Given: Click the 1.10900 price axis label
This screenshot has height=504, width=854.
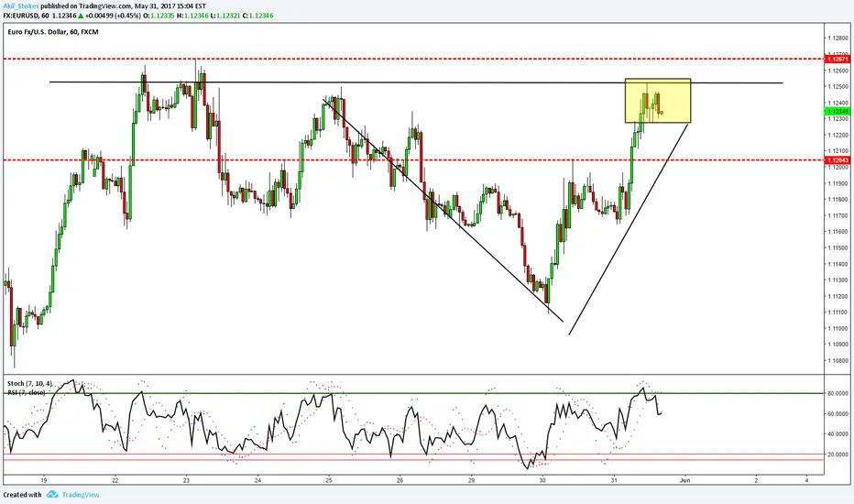Looking at the screenshot, I should click(838, 345).
